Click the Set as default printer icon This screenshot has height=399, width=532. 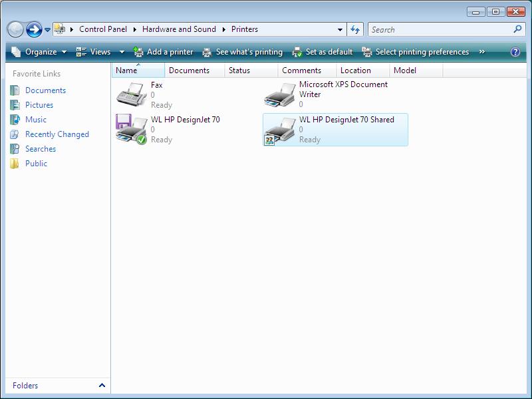click(x=297, y=52)
